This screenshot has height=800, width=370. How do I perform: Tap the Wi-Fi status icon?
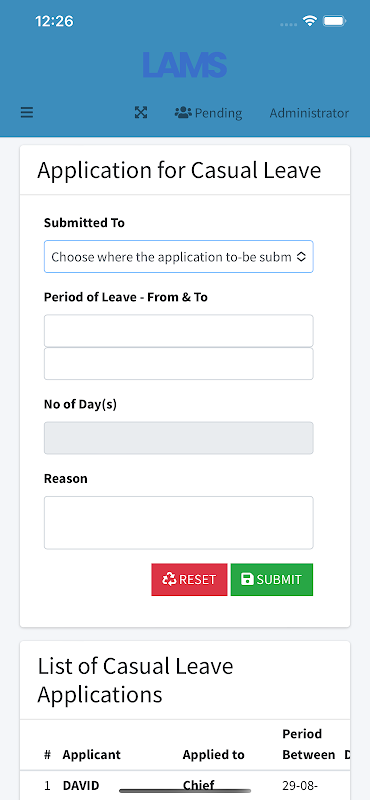(309, 21)
